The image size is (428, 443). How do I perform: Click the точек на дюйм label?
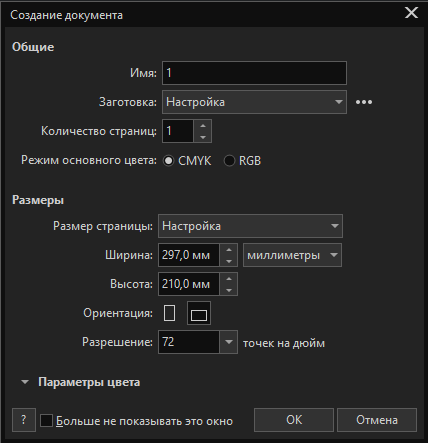coord(284,343)
